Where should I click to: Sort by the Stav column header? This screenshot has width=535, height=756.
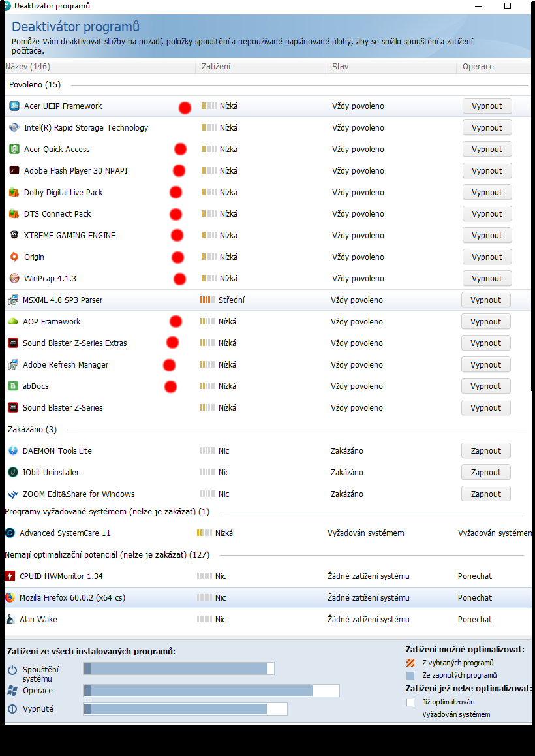[391, 67]
